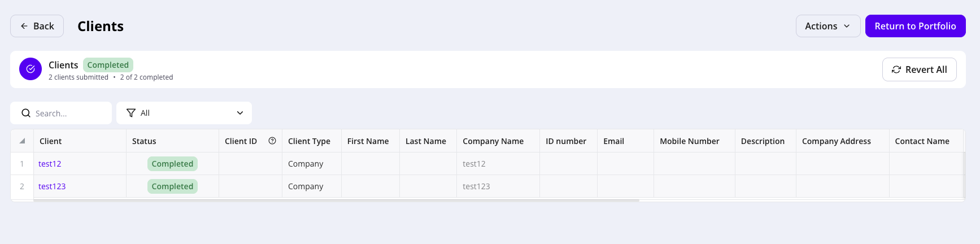Click the search magnifier icon
This screenshot has width=980, height=244.
(26, 113)
